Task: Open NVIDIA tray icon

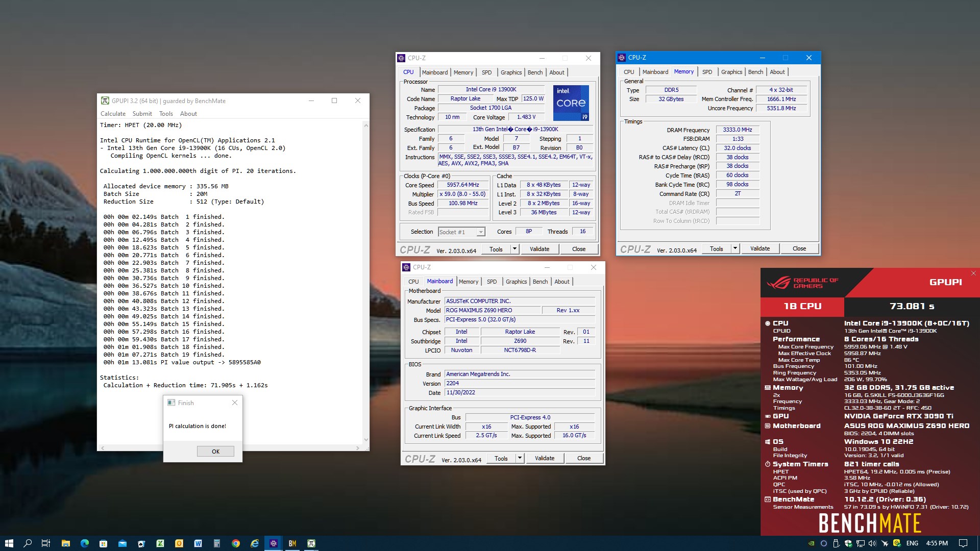Action: pyautogui.click(x=811, y=543)
